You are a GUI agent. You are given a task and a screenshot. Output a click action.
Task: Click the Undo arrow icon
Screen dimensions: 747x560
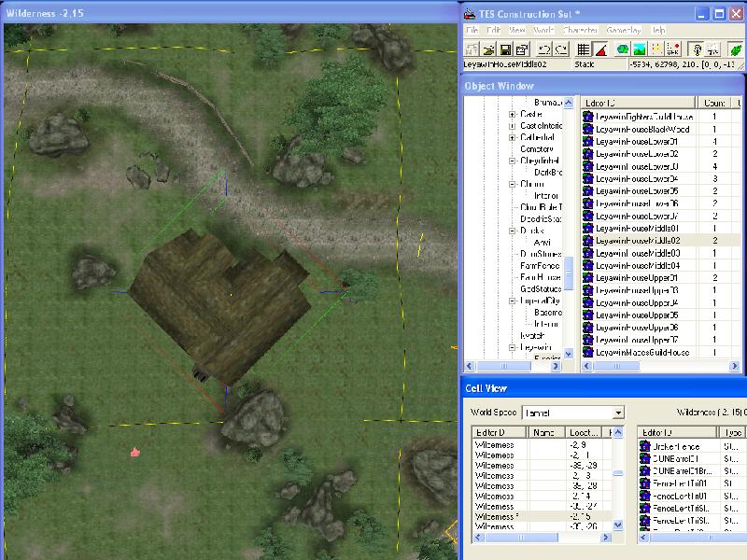[x=544, y=49]
